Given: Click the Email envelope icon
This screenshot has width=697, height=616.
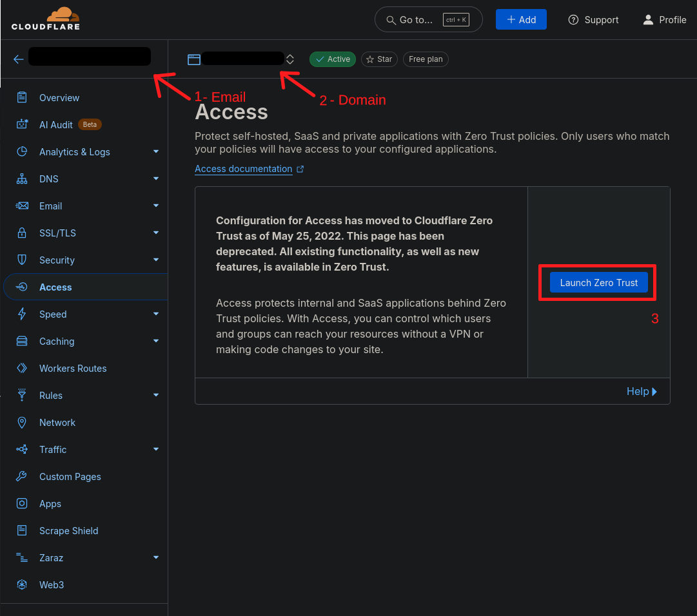Looking at the screenshot, I should (x=22, y=206).
